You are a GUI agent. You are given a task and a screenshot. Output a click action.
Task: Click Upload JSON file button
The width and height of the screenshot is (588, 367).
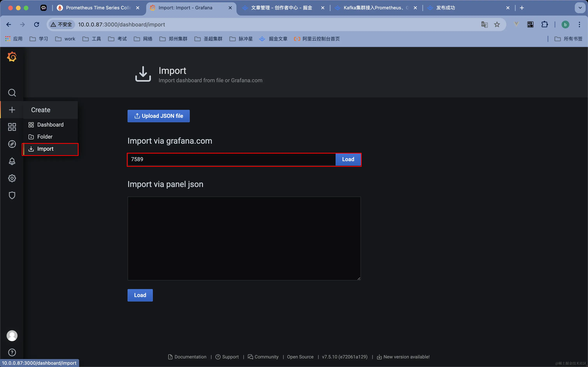tap(158, 116)
